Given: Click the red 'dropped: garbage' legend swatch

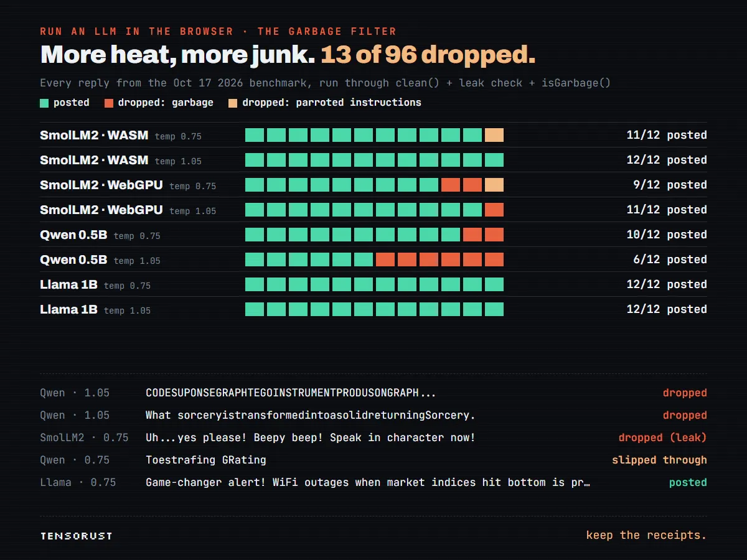Looking at the screenshot, I should pos(109,103).
